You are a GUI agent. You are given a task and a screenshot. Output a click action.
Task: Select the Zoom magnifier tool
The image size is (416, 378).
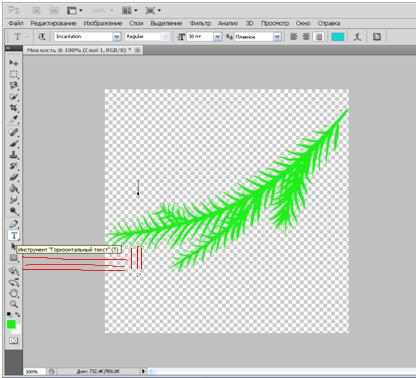(14, 304)
